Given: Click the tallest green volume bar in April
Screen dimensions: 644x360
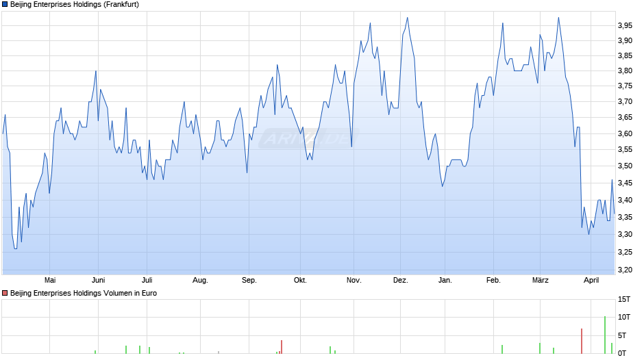Looking at the screenshot, I should click(604, 335).
